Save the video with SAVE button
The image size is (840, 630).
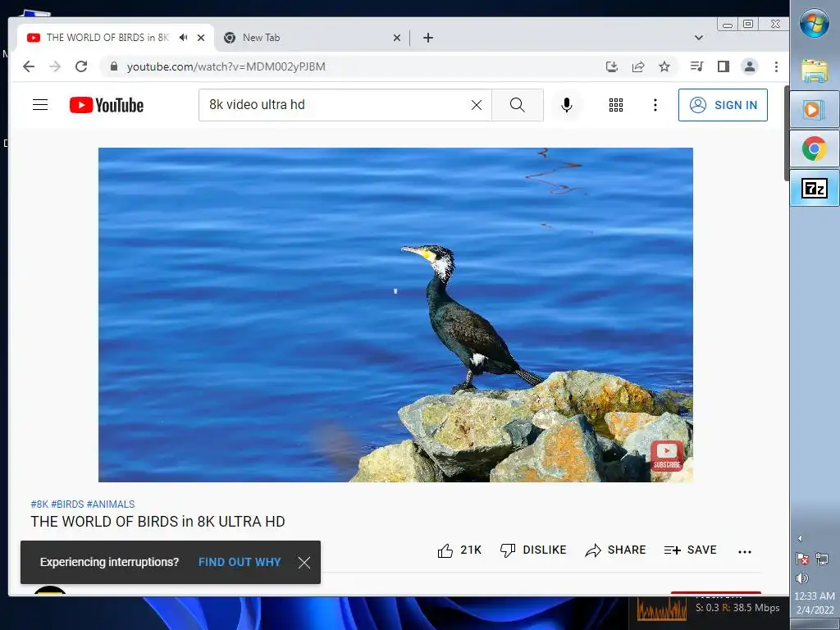point(690,550)
